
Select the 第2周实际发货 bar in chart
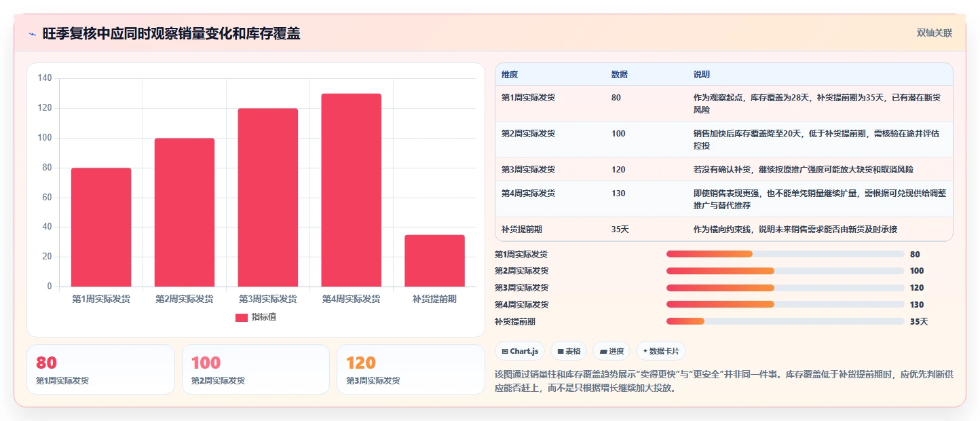[185, 213]
